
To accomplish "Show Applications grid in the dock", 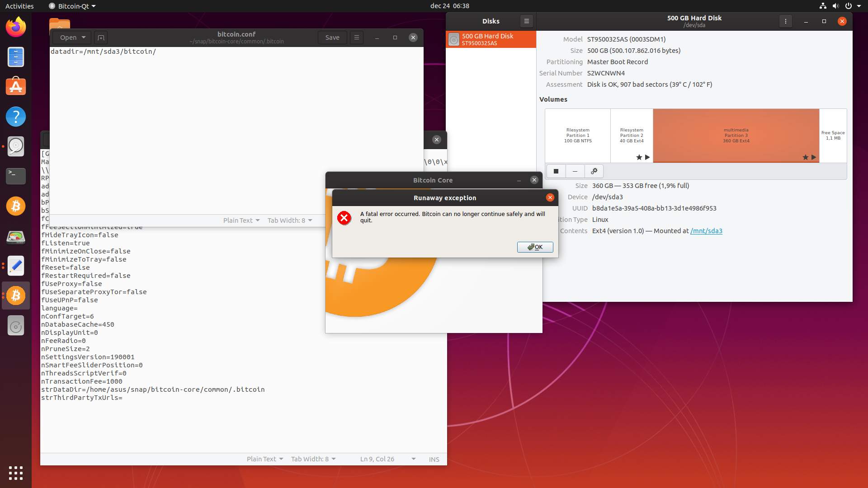I will coord(16,473).
